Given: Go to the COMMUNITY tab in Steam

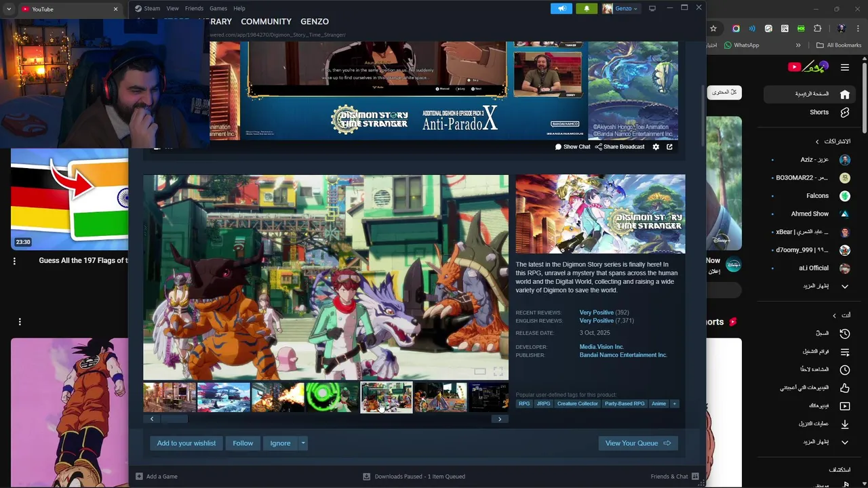Looking at the screenshot, I should (x=266, y=22).
